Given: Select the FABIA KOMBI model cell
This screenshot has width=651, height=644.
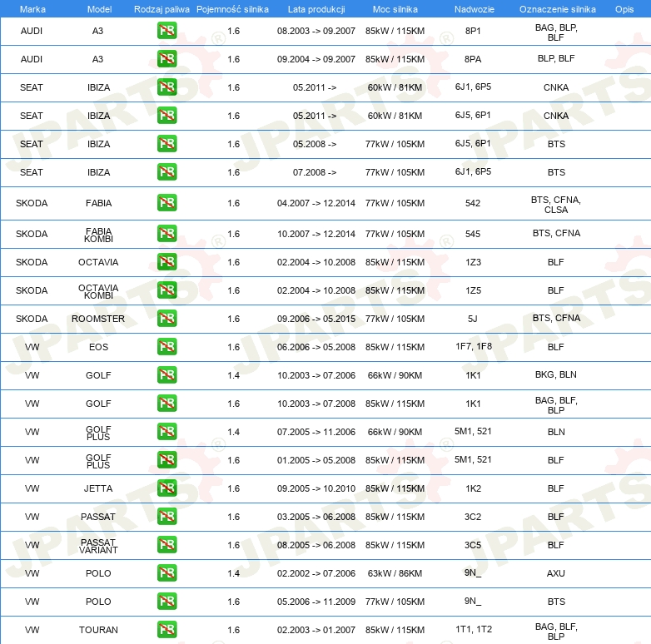Looking at the screenshot, I should click(98, 235).
